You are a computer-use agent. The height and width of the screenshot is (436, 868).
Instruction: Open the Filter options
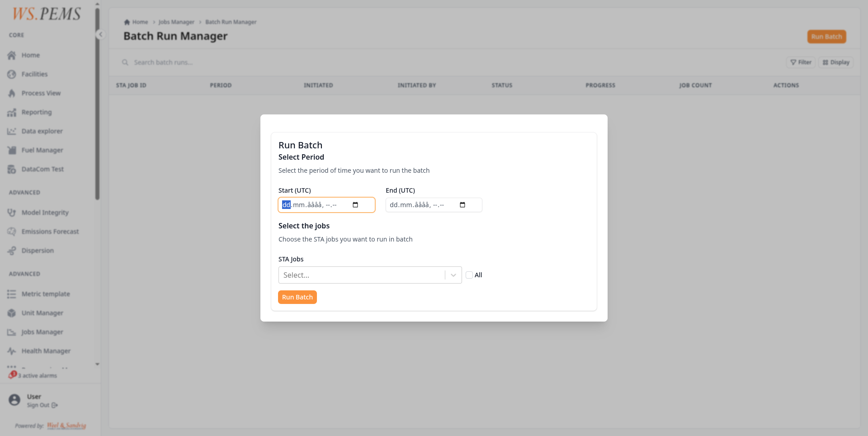[801, 62]
